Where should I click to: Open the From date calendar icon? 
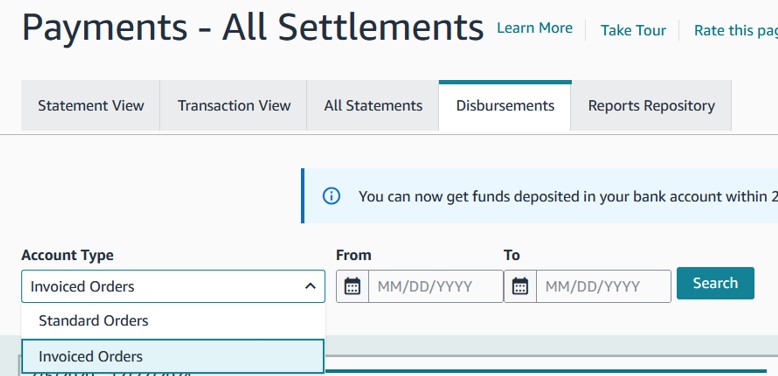click(352, 286)
